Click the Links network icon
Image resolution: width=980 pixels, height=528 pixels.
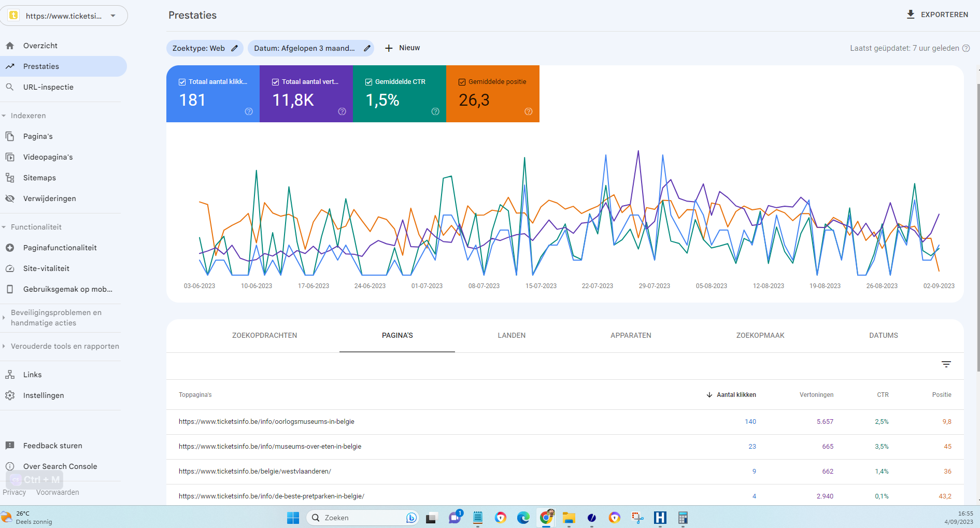tap(10, 375)
